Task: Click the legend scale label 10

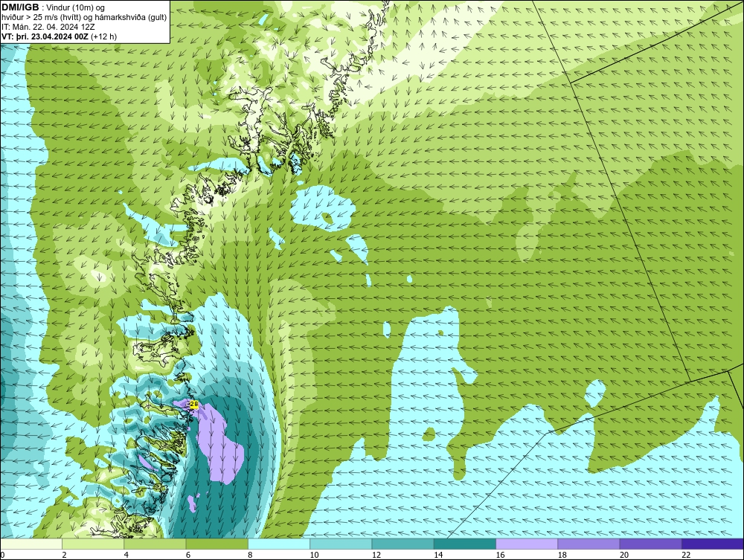Action: tap(314, 555)
